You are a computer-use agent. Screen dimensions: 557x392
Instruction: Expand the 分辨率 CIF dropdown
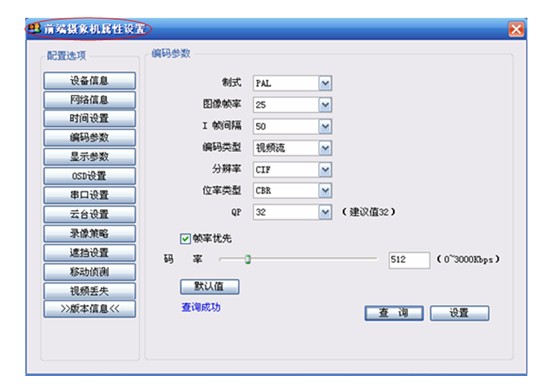[325, 170]
